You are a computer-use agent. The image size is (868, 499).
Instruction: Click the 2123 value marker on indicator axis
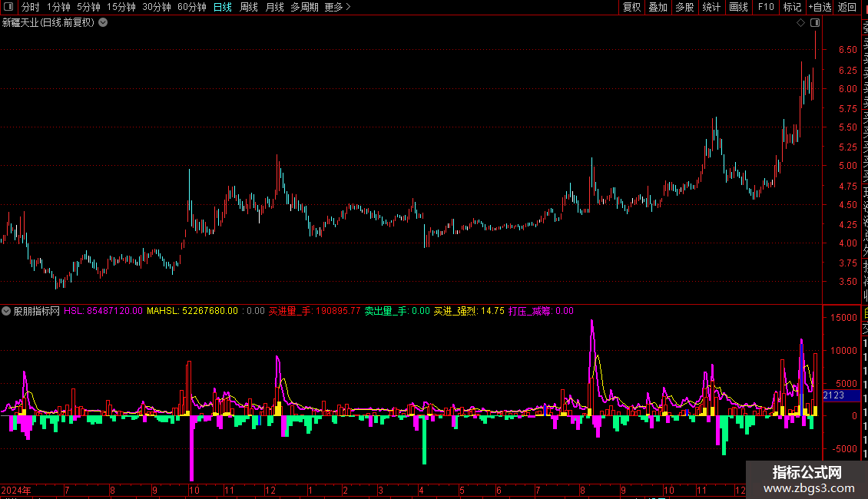tap(841, 395)
